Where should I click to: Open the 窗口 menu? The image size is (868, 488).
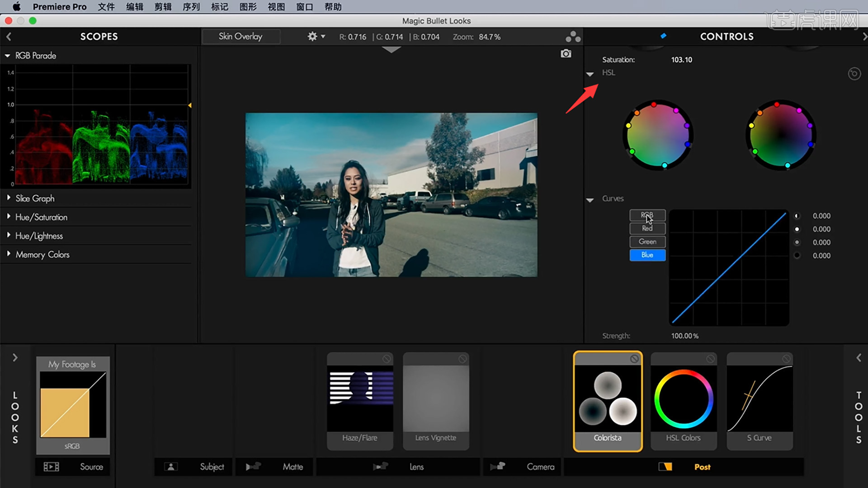(304, 7)
